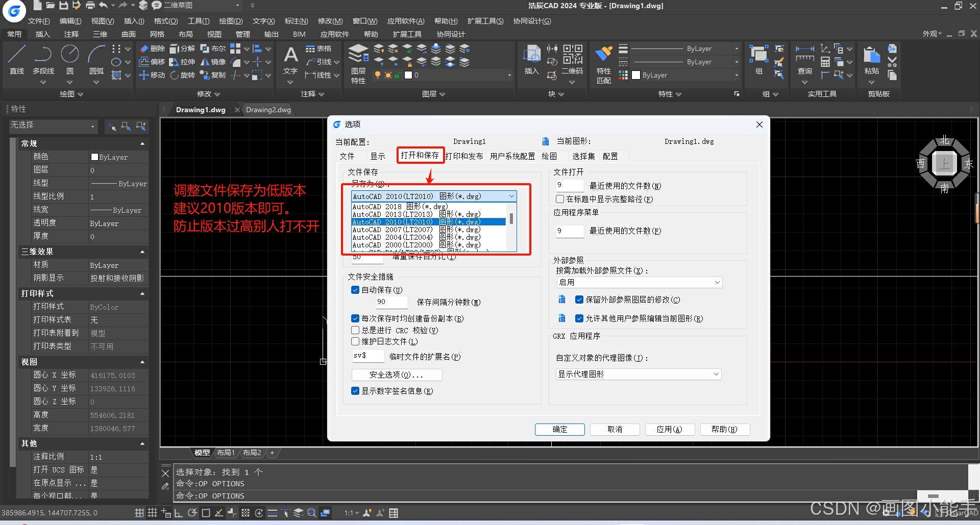Viewport: 980px width, 525px height.
Task: Toggle retain xref layer changes checkbox
Action: pos(579,299)
